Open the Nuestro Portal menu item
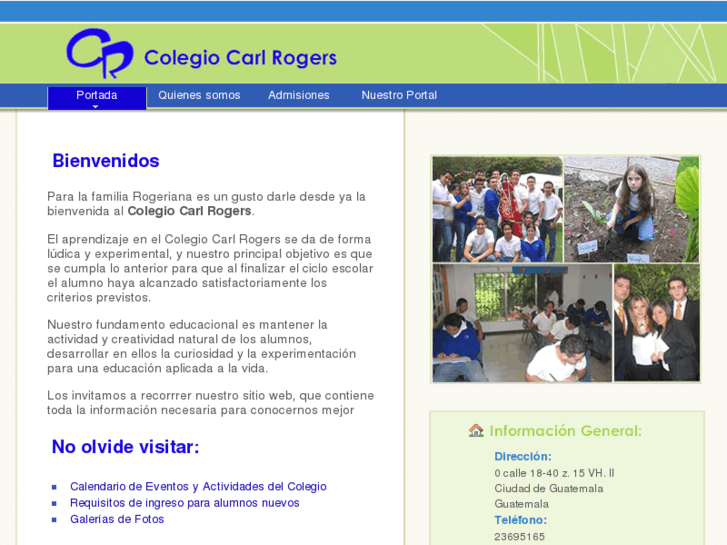This screenshot has width=727, height=545. [399, 95]
